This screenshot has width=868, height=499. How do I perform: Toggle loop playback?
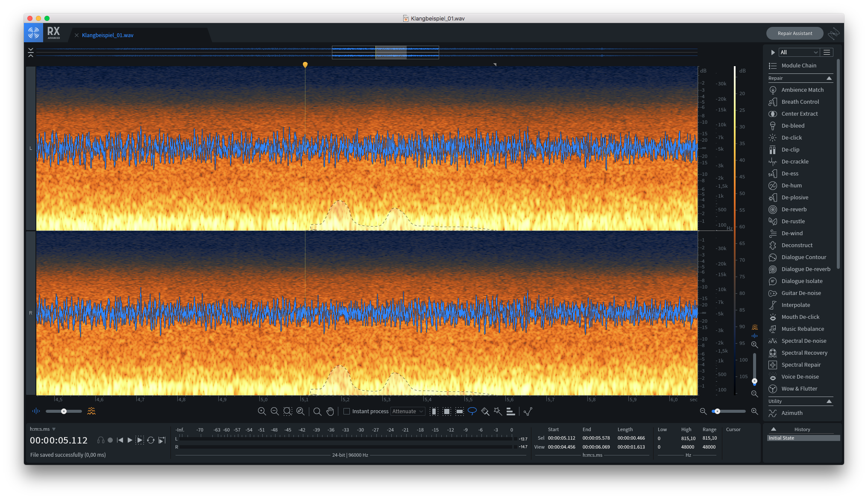tap(151, 440)
